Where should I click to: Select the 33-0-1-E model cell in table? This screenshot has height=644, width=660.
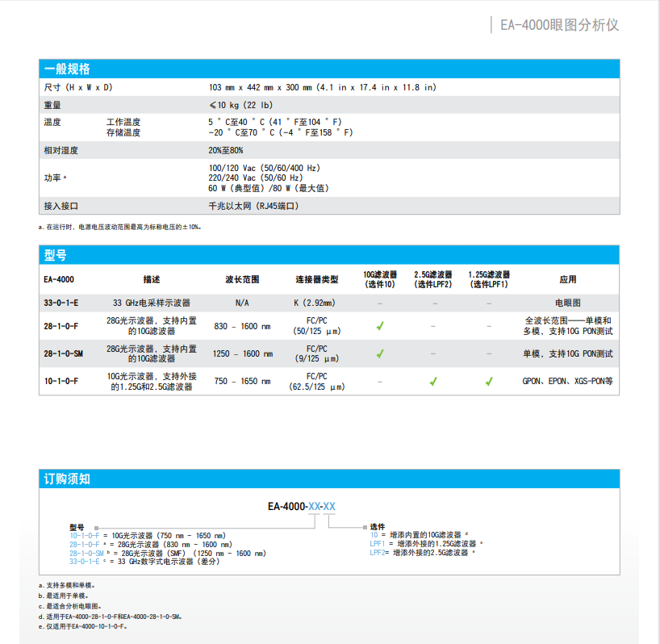point(61,303)
